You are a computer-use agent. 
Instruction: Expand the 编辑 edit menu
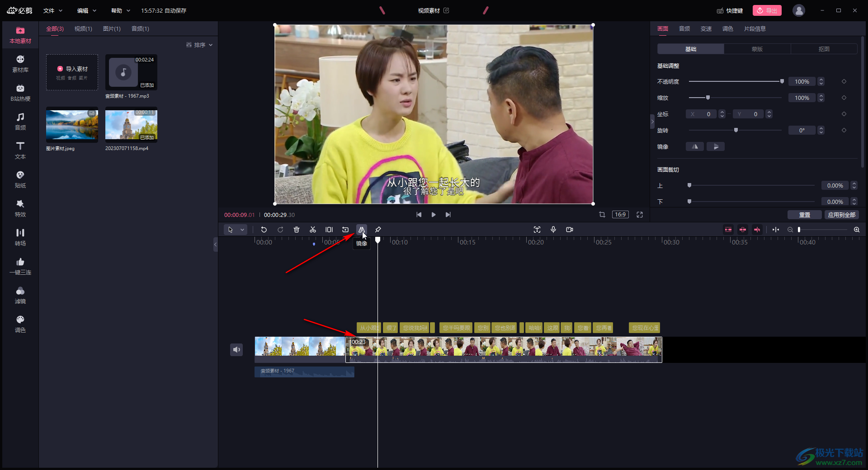coord(87,10)
